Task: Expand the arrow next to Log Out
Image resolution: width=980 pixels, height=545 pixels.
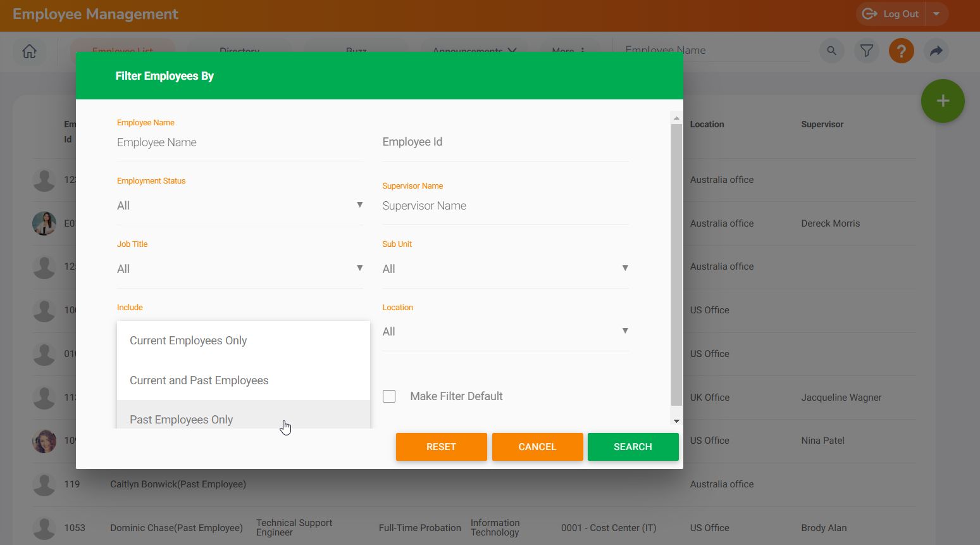Action: coord(935,13)
